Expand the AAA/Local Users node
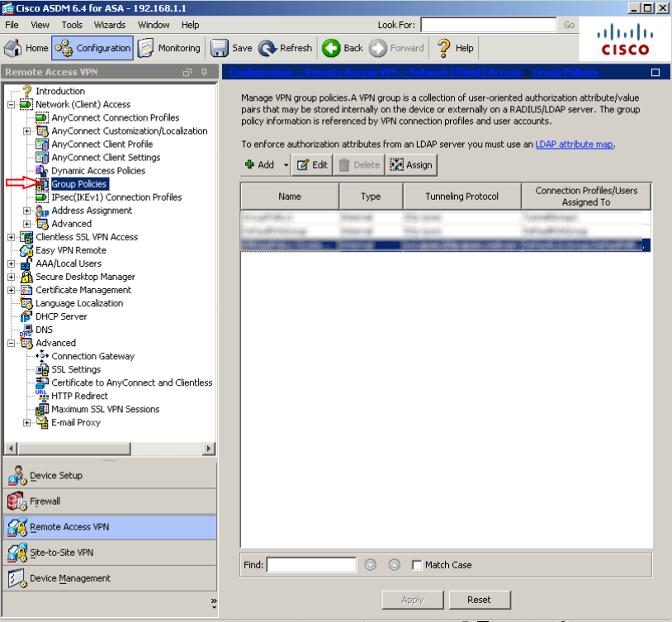672x622 pixels. 11,264
